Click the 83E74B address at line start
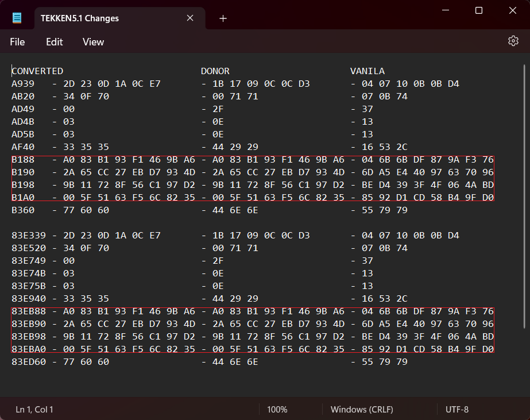The height and width of the screenshot is (420, 530). [29, 273]
